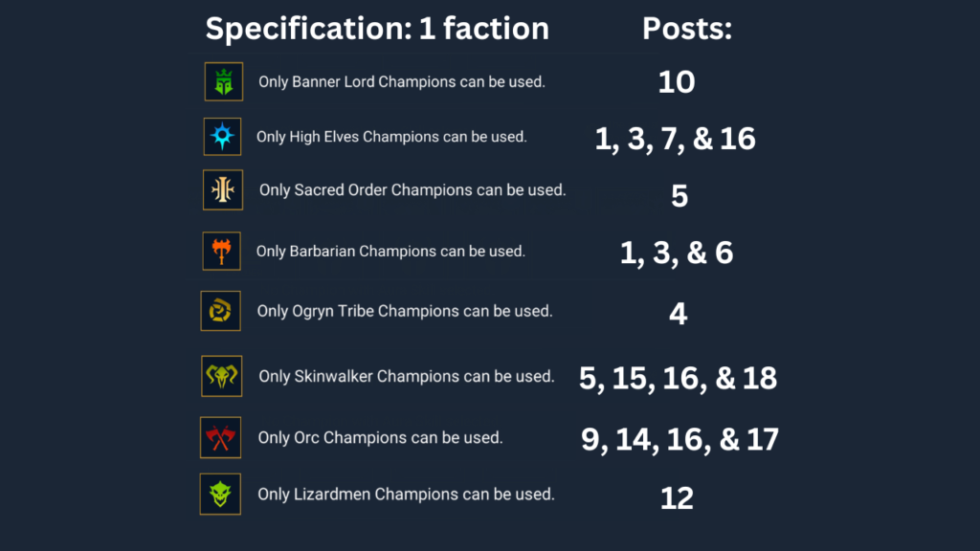Screen dimensions: 980x551
Task: Click 'Only Sacred Order Champions can be used' text
Action: click(x=412, y=190)
